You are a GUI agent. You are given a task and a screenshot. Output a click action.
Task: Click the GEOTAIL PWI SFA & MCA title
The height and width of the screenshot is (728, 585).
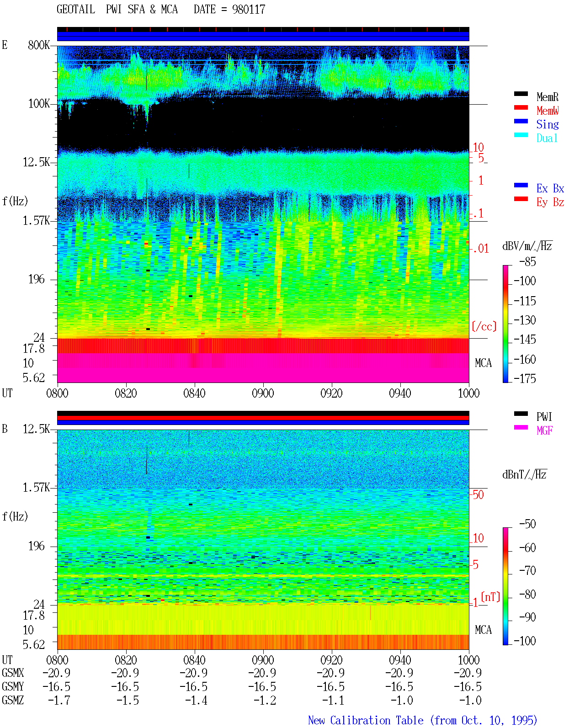click(117, 10)
